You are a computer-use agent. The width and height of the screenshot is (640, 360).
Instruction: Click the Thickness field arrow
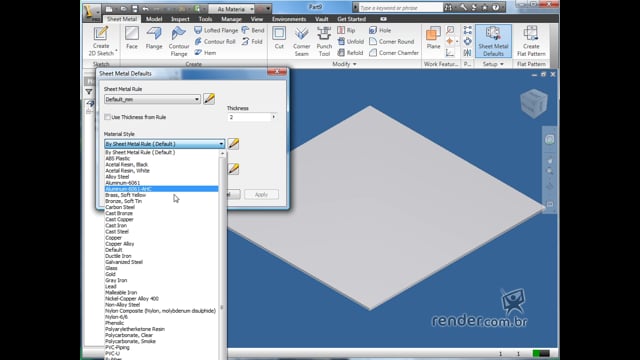273,117
